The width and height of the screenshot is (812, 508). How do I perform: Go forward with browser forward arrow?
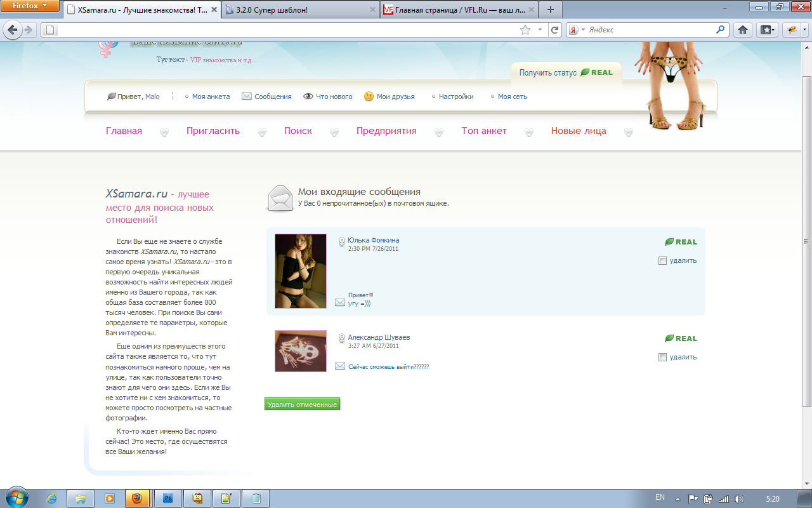[28, 30]
